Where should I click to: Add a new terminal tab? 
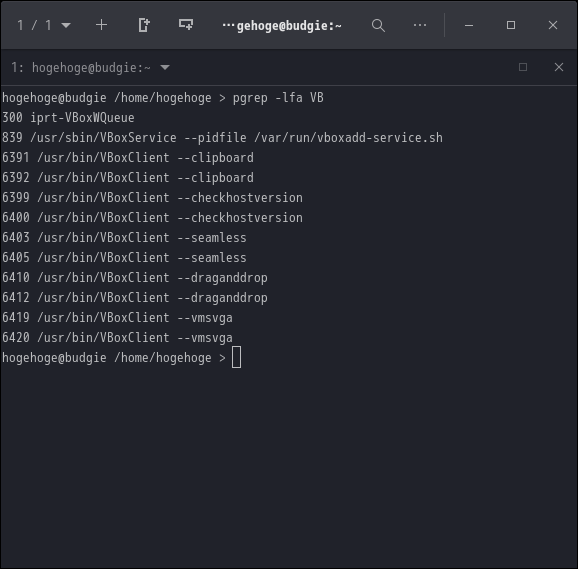(101, 25)
